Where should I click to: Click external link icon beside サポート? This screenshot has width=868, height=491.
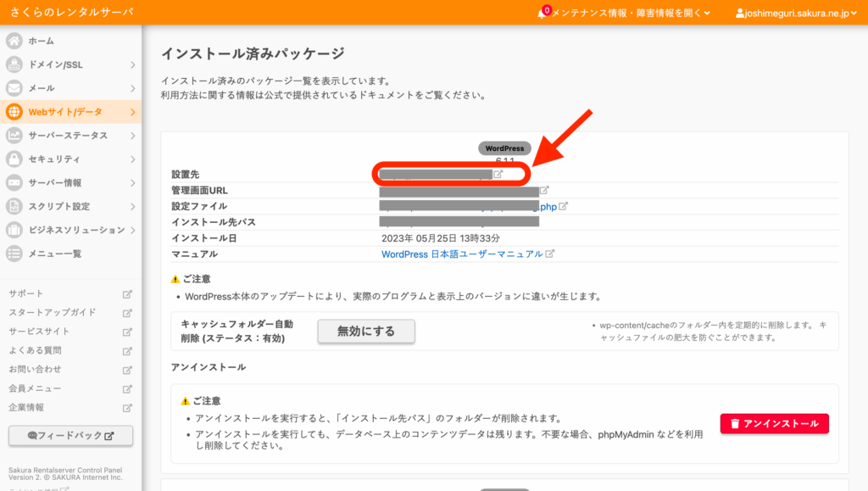pyautogui.click(x=127, y=294)
